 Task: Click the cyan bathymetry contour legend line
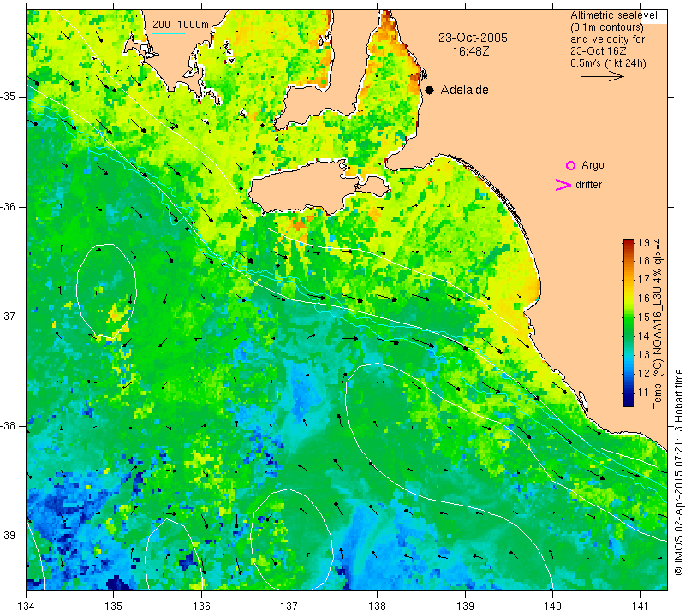point(169,33)
